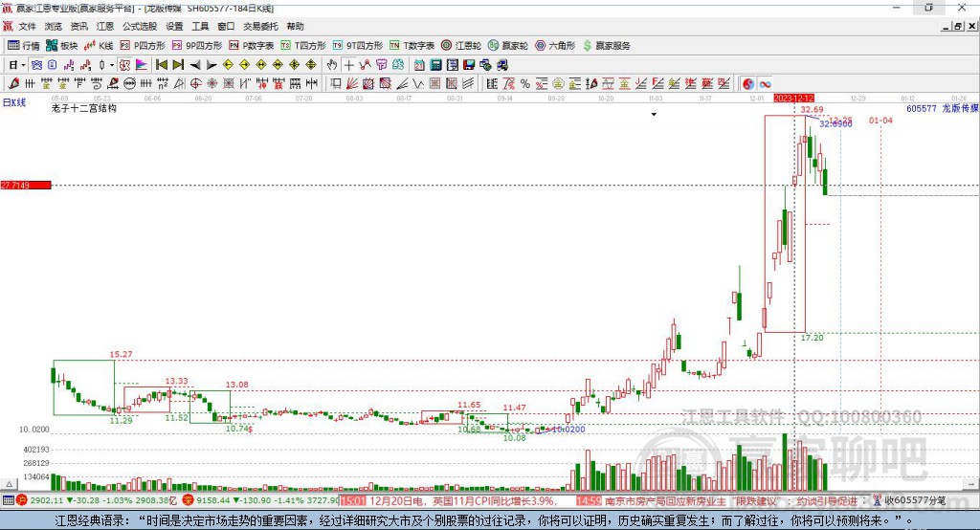The height and width of the screenshot is (530, 980).
Task: Open the 资讯 menu
Action: [x=78, y=26]
